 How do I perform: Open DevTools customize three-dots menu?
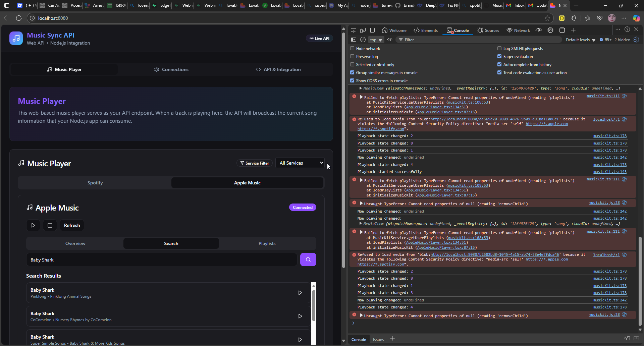click(x=618, y=30)
